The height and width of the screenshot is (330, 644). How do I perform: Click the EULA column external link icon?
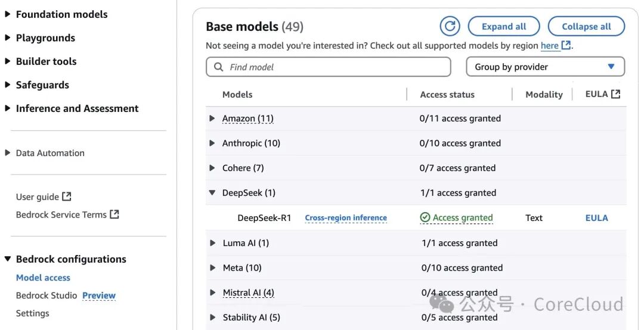pos(615,94)
